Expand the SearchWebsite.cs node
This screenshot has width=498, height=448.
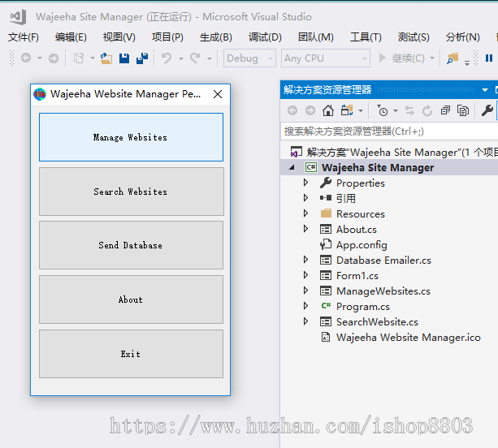coord(305,321)
